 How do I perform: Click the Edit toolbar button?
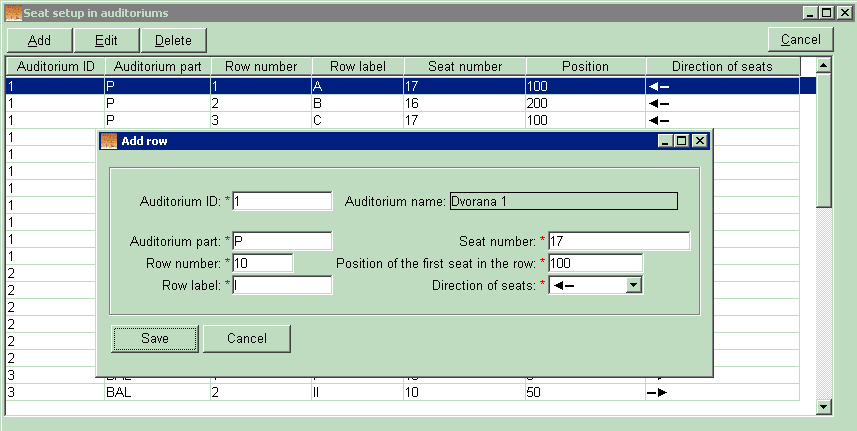point(106,40)
